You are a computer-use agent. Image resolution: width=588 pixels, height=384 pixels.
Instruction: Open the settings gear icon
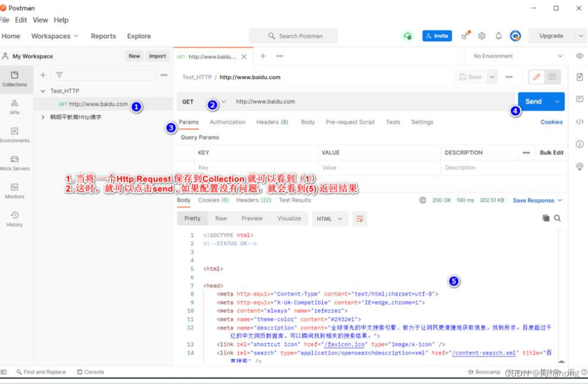pos(481,36)
